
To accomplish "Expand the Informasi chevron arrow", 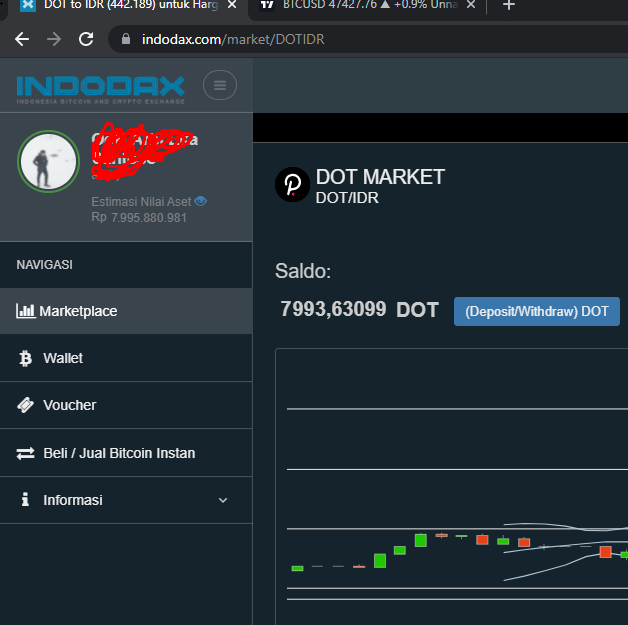I will [x=223, y=500].
